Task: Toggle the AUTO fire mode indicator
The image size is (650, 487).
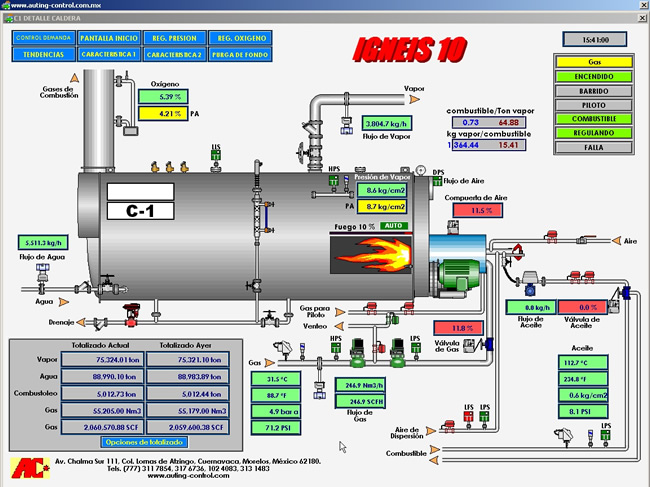Action: click(393, 226)
